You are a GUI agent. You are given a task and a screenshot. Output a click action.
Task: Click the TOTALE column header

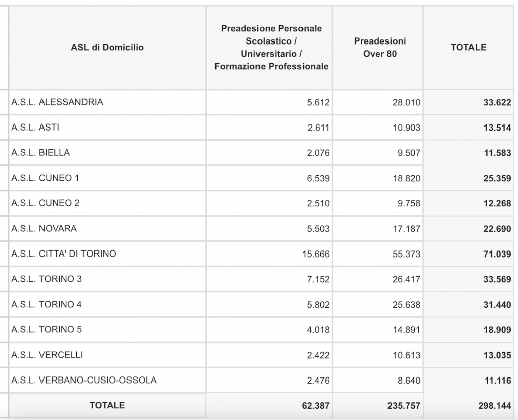point(468,47)
